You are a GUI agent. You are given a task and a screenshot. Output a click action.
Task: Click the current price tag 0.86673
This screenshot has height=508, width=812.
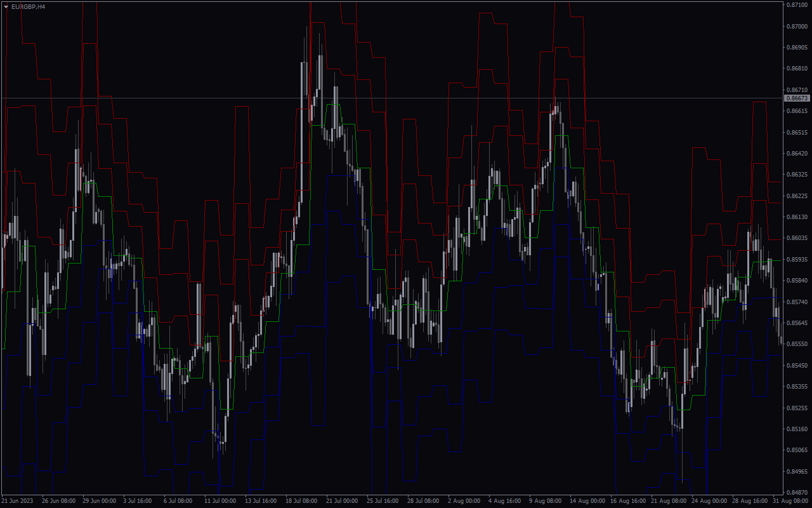797,98
